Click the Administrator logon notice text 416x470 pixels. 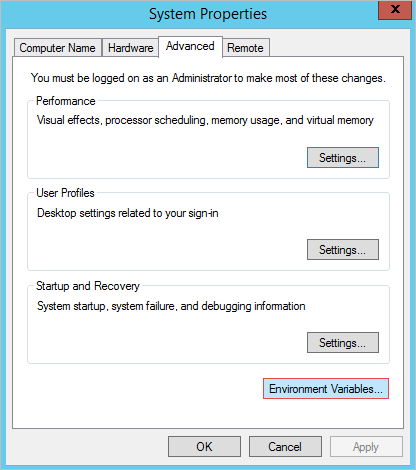tap(208, 78)
